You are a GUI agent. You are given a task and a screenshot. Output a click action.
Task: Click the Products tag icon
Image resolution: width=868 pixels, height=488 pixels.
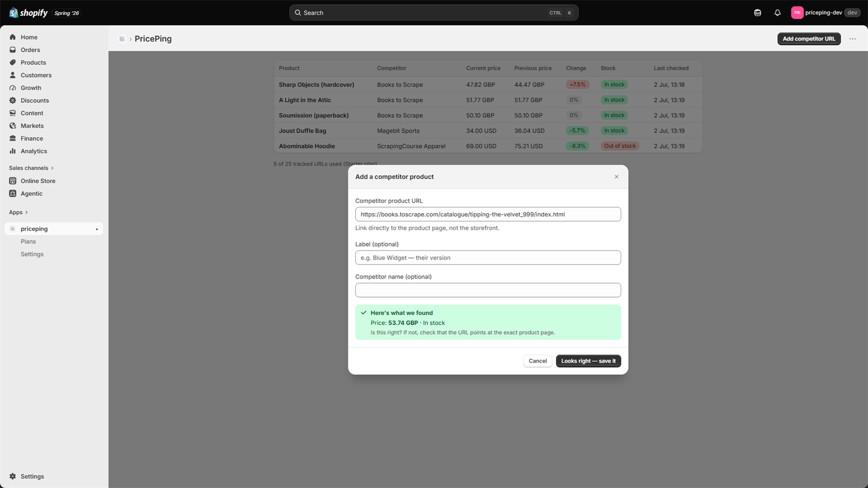12,62
